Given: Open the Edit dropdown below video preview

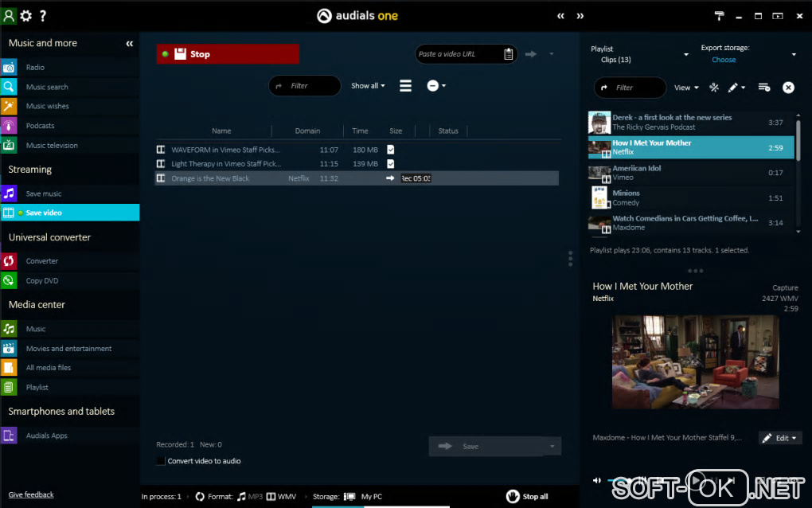Looking at the screenshot, I should (780, 438).
